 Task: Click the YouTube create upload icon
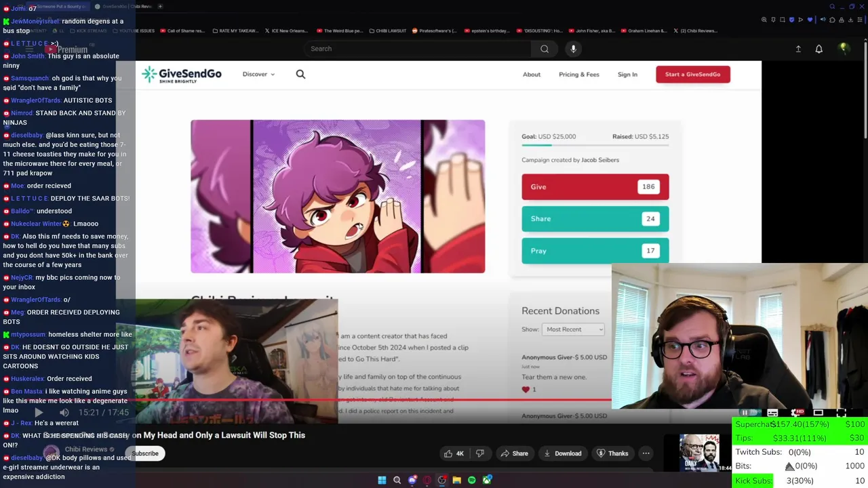[x=798, y=49]
